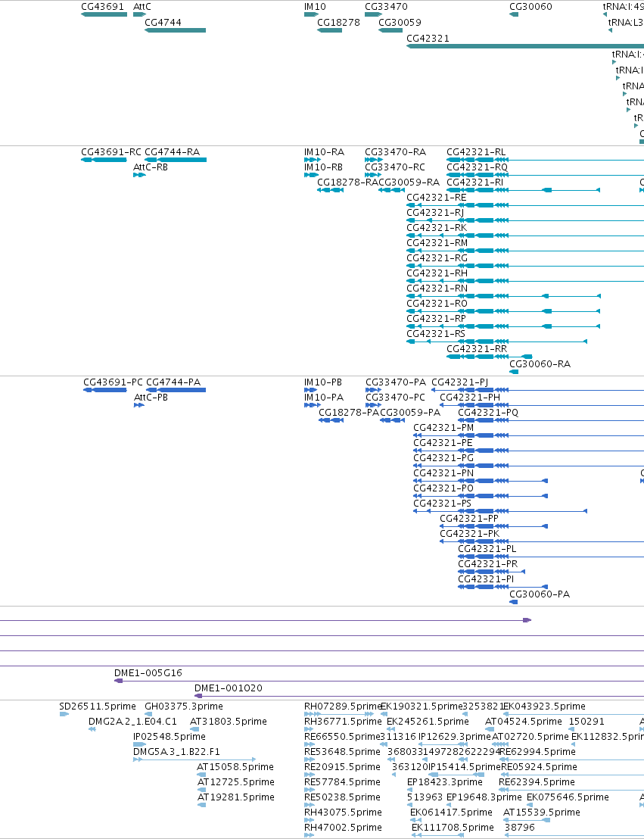Click the CG43691-PC protein label
The width and height of the screenshot is (644, 839).
113,382
